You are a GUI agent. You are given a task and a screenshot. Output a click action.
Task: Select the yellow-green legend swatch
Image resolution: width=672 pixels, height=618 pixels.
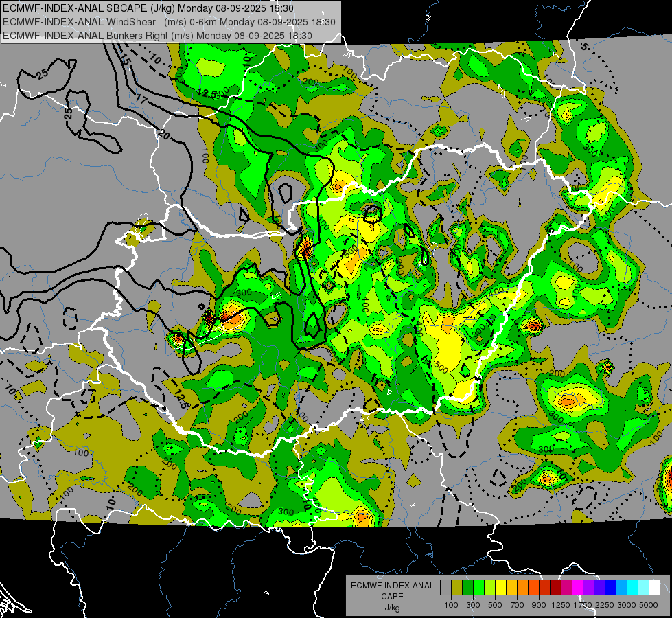click(490, 588)
